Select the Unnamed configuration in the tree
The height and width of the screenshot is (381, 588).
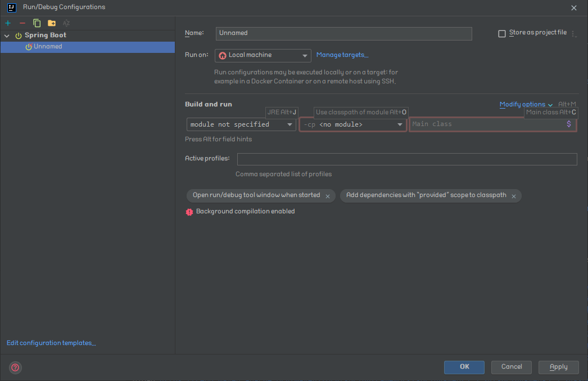(88, 47)
